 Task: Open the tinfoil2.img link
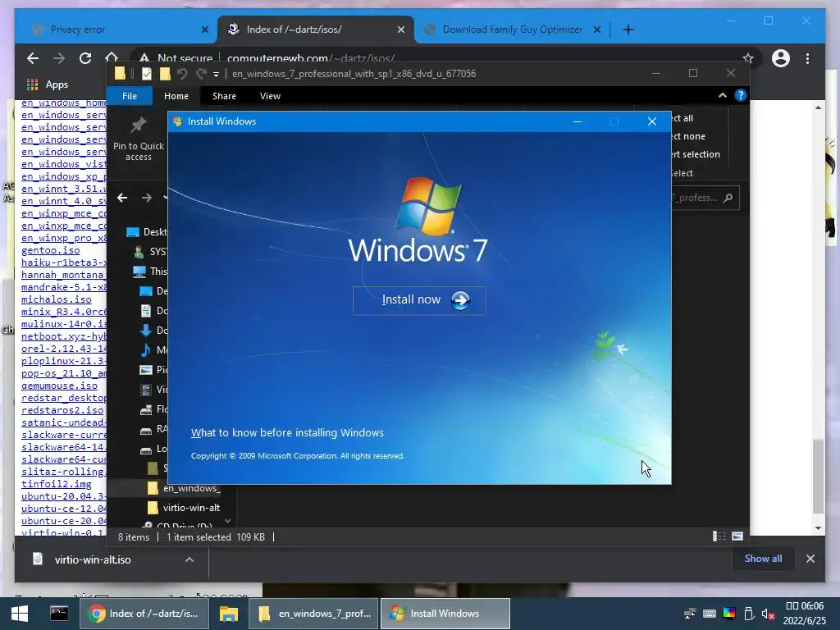(x=57, y=484)
